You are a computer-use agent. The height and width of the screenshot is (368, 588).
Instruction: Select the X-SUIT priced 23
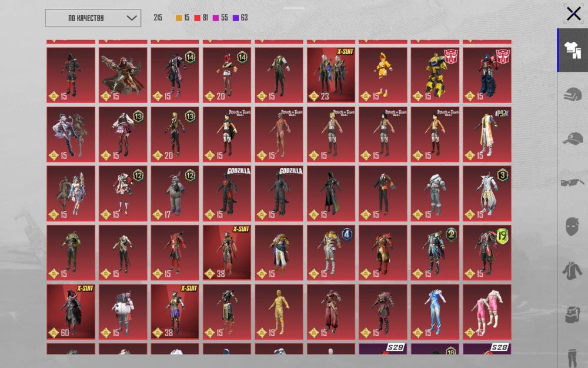click(330, 75)
